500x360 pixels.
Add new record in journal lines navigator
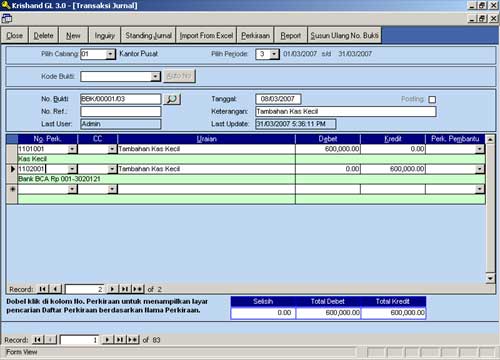138,289
